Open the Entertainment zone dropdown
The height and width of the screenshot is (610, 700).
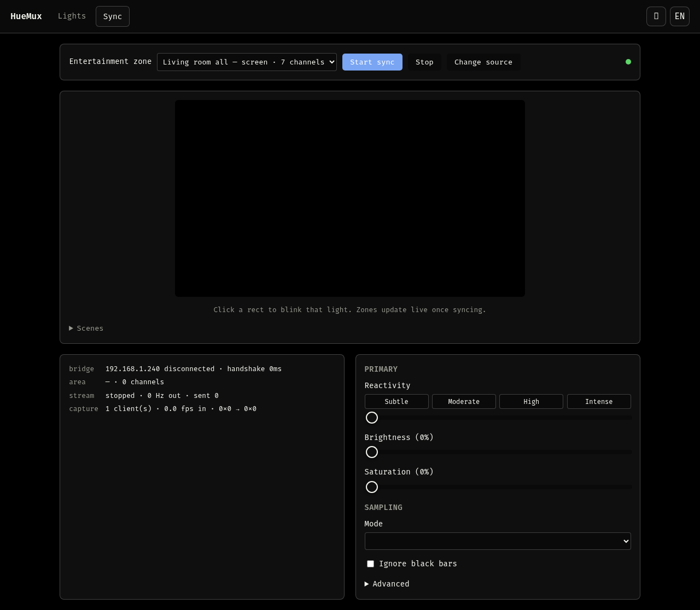[x=247, y=62]
